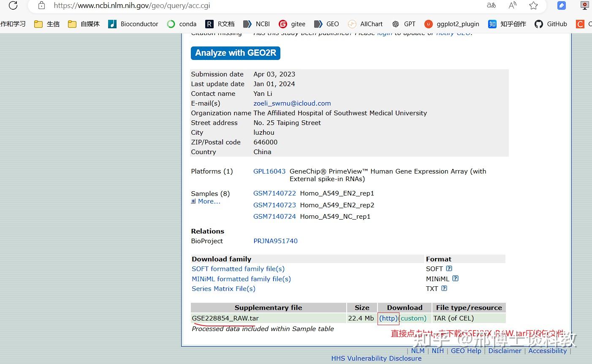This screenshot has width=592, height=364.
Task: Click the SOFT format help icon
Action: 449,269
